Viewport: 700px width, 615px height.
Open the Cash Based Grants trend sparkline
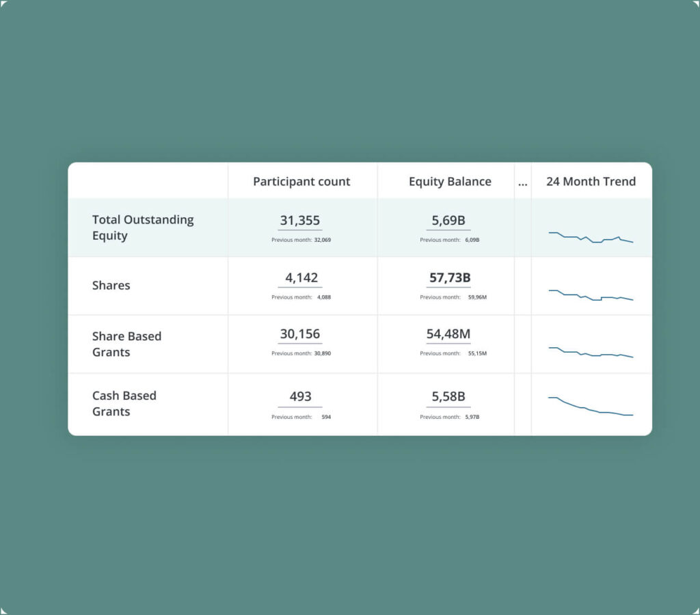[x=591, y=407]
